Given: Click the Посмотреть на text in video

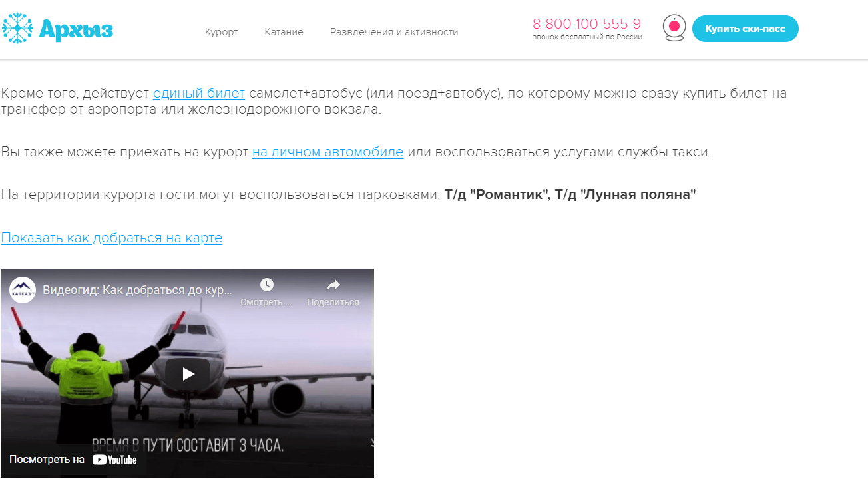Looking at the screenshot, I should pyautogui.click(x=47, y=459).
